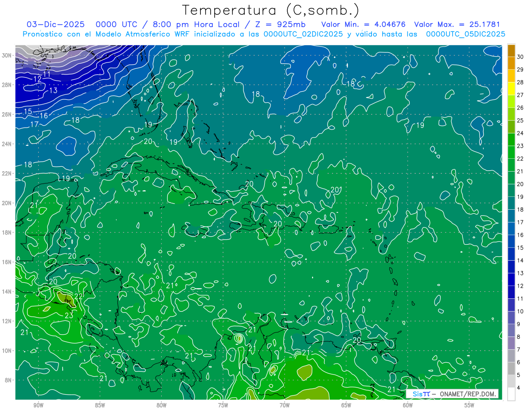Screen dimensions: 532x411
Task: Click the "Valor Min. = 4.04676" text
Action: click(x=364, y=24)
